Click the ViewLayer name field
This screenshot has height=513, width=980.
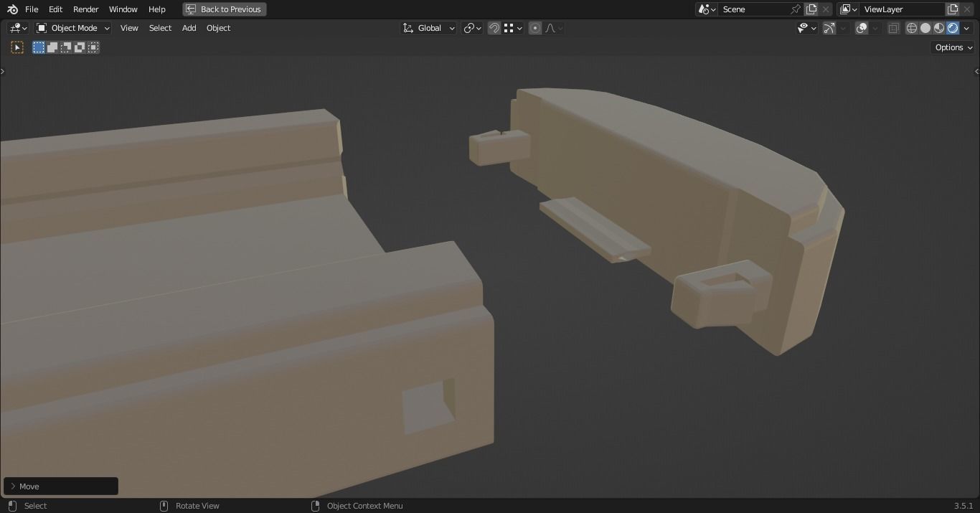[x=902, y=9]
